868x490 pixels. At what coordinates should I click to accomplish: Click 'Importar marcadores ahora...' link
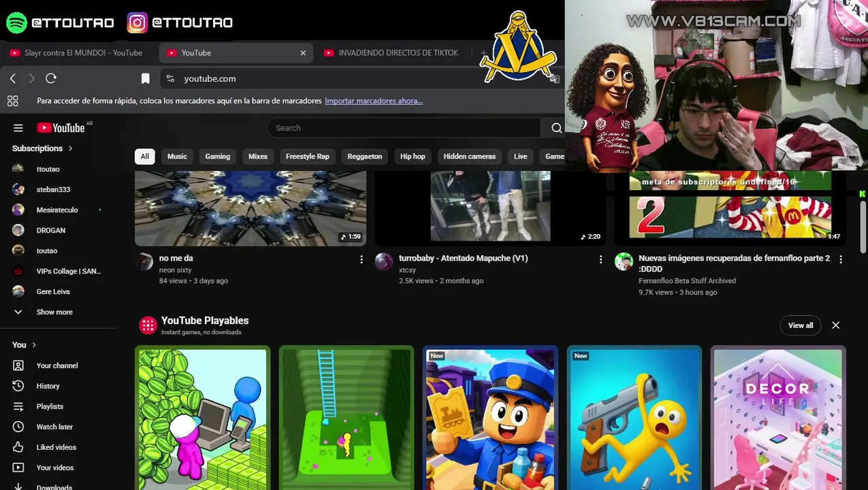(374, 101)
